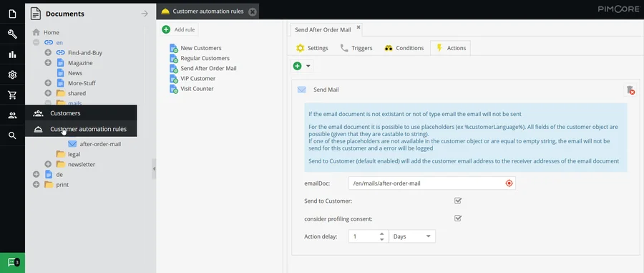
Task: Increase the Action delay stepper value
Action: tap(382, 234)
